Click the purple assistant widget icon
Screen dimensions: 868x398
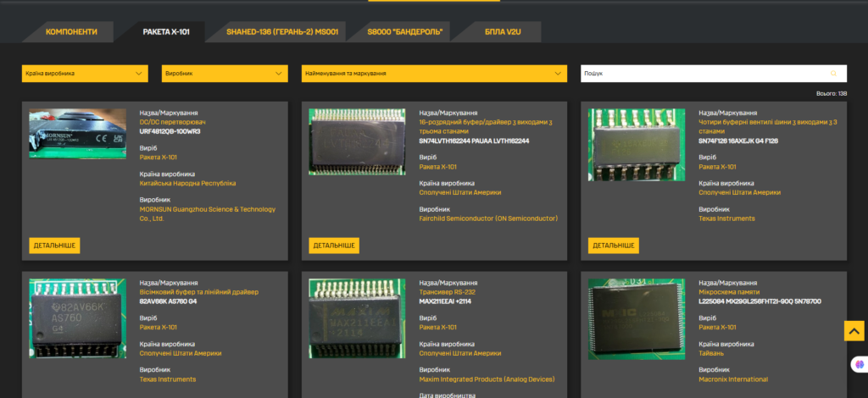coord(860,365)
